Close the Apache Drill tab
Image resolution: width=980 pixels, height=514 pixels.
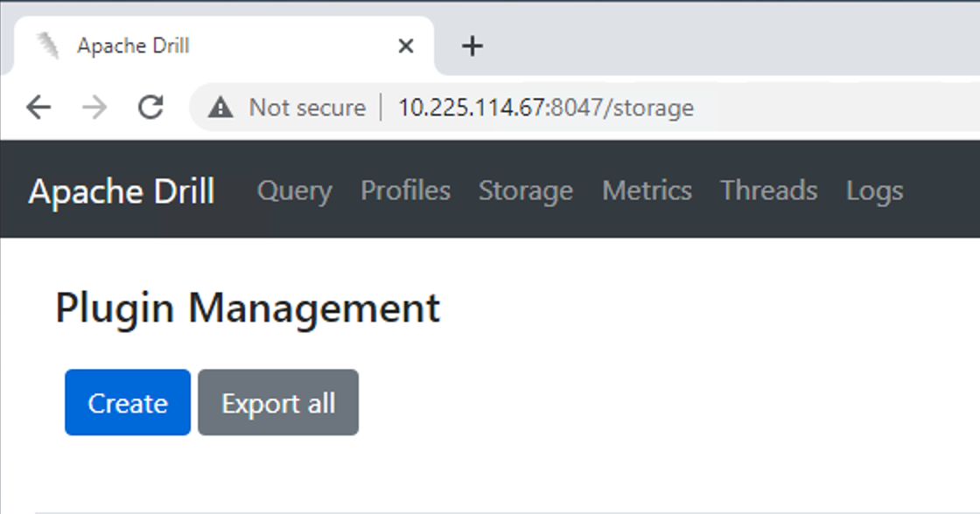click(405, 45)
